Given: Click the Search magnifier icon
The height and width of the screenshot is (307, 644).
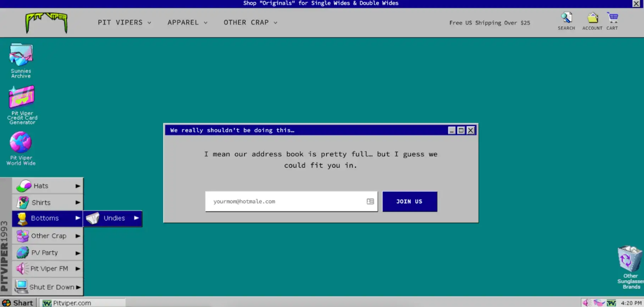Looking at the screenshot, I should [566, 18].
